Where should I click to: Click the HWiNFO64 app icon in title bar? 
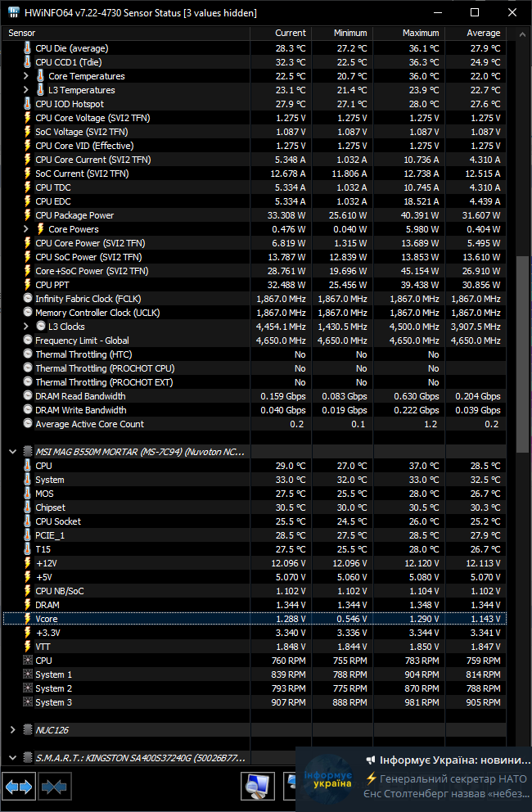pos(14,13)
